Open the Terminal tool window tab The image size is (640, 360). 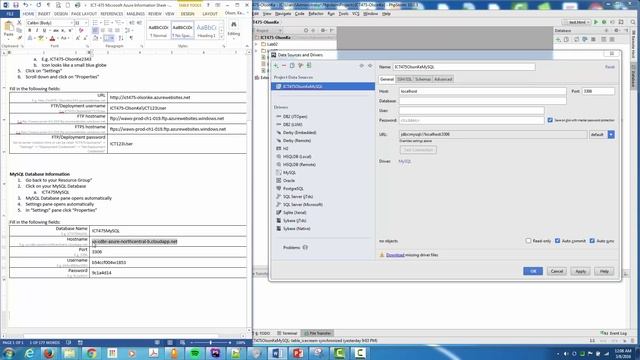tap(287, 333)
